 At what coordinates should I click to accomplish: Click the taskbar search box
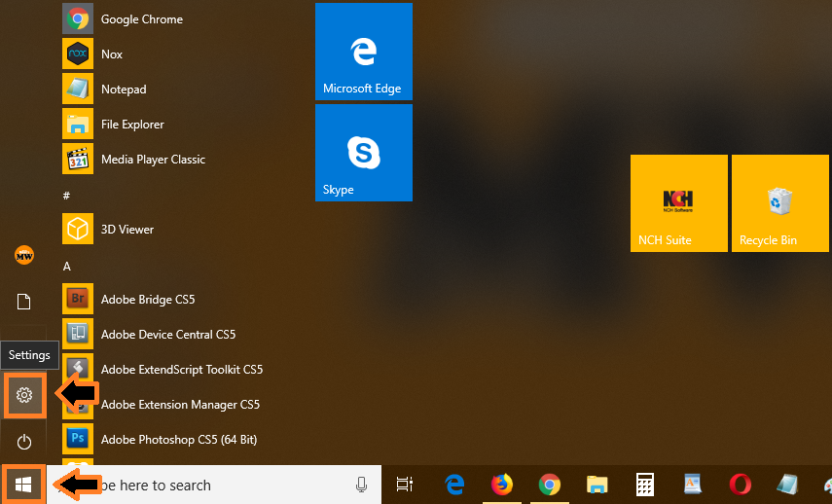click(x=214, y=485)
